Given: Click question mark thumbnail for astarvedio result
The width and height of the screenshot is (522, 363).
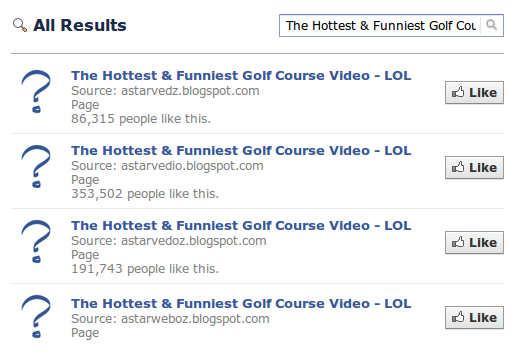Looking at the screenshot, I should (x=36, y=166).
